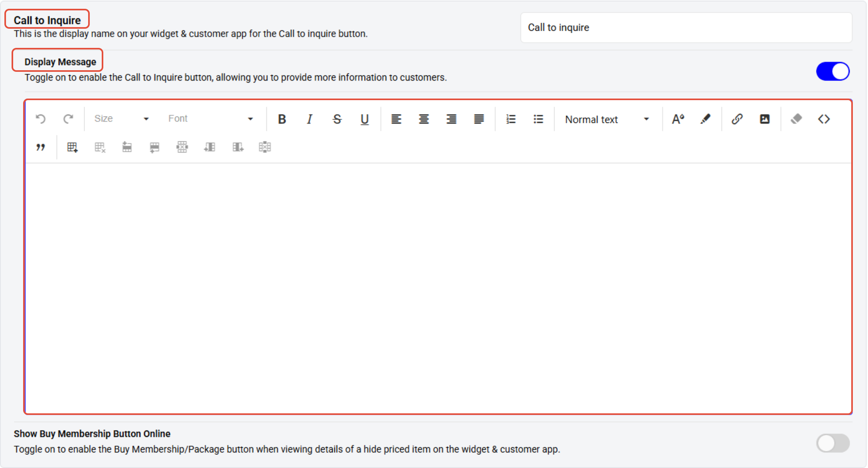This screenshot has height=468, width=868.
Task: Click the blockquote icon
Action: [x=40, y=147]
